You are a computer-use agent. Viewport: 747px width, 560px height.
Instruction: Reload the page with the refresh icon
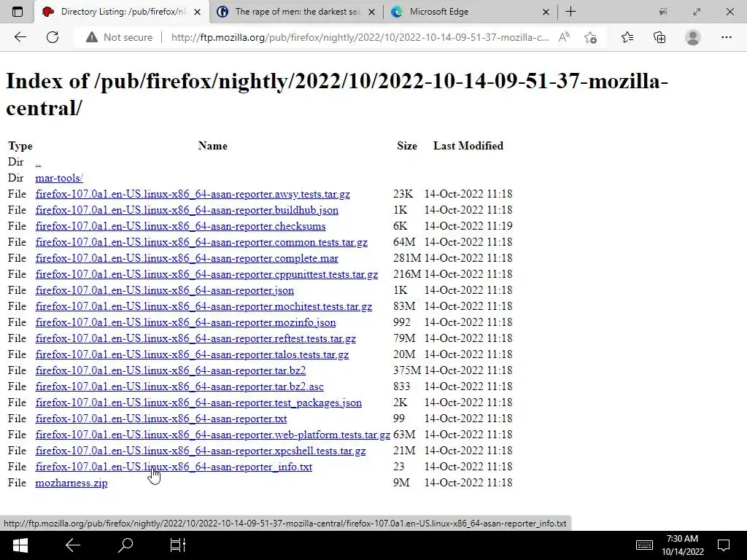point(53,37)
